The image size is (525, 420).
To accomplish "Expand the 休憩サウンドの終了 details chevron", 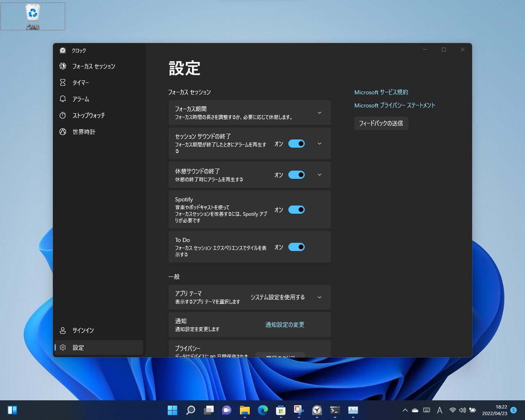I will pos(319,175).
